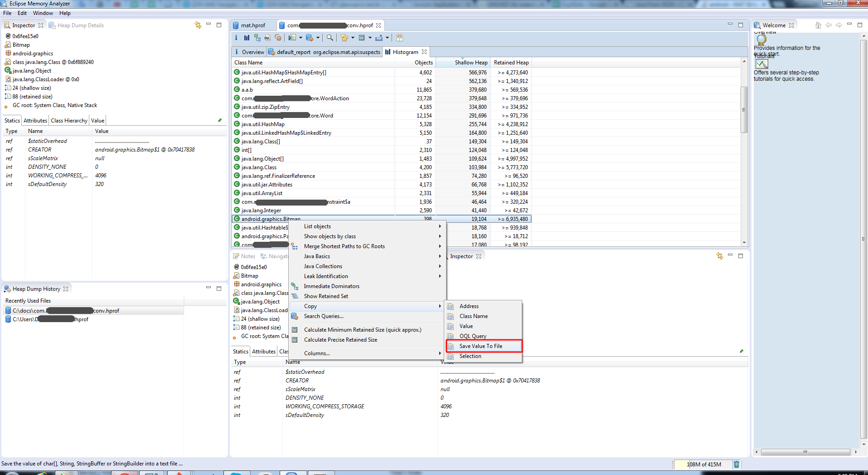Click Welcome panel horizontal scrollbar

click(805, 452)
